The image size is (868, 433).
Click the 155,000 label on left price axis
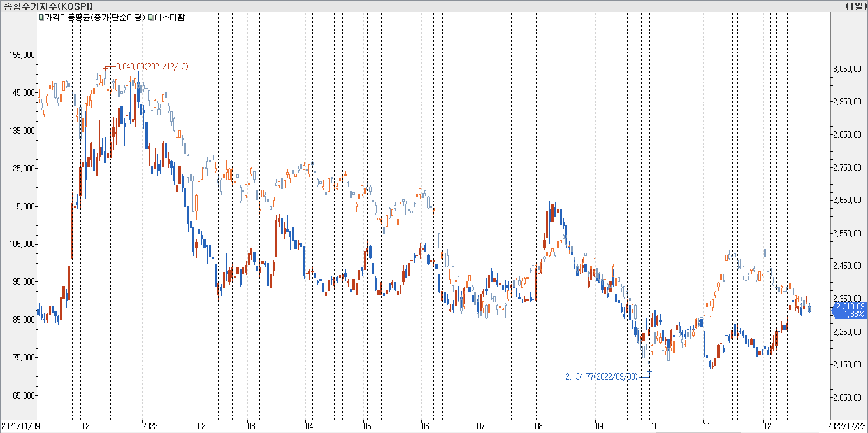tap(22, 55)
